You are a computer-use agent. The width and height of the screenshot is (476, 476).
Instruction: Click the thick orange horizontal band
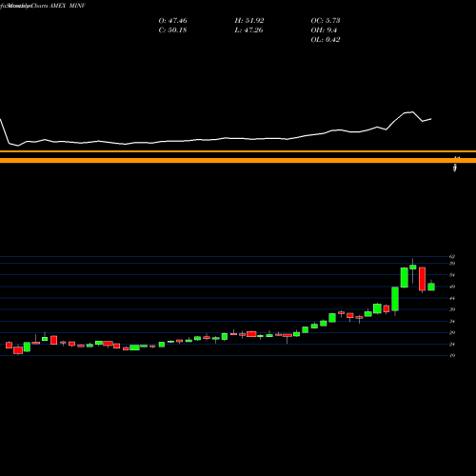pyautogui.click(x=238, y=161)
